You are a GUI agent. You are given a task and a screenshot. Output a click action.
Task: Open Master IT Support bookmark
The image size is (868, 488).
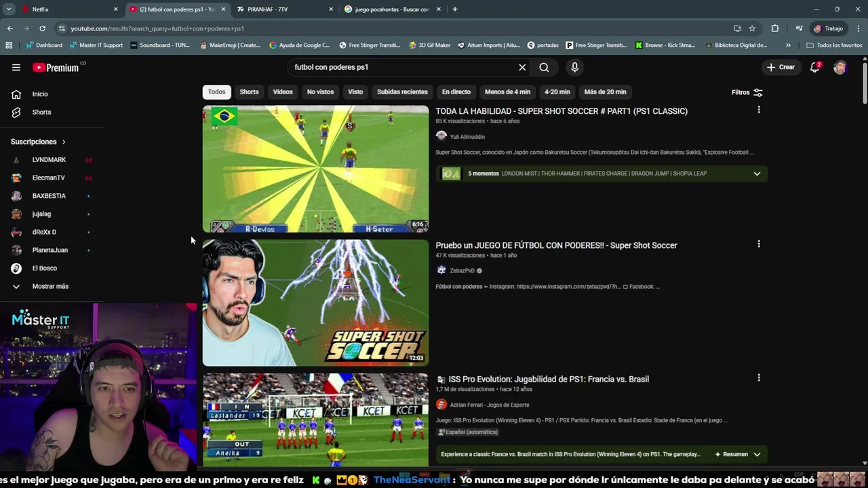click(96, 45)
